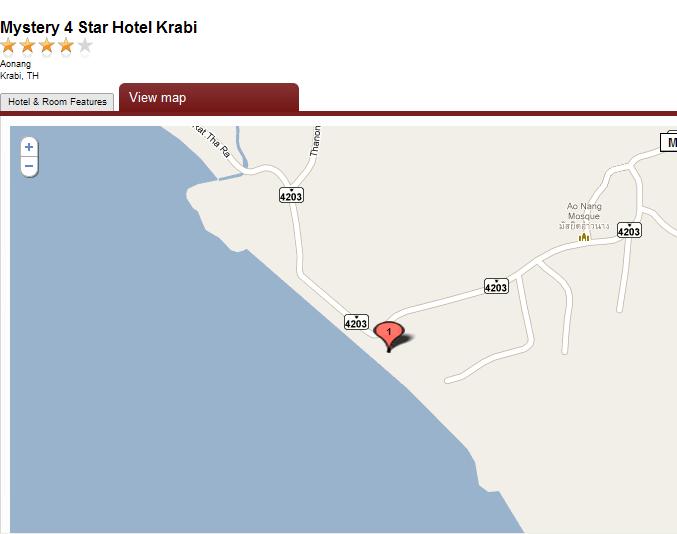The image size is (677, 534).
Task: Click the first gold rating star
Action: point(8,45)
